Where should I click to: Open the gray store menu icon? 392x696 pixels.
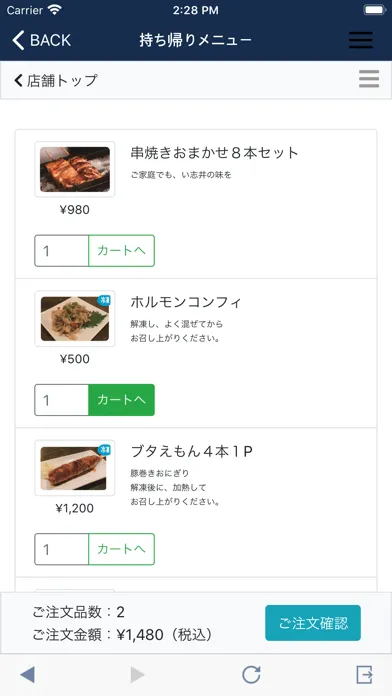point(369,79)
